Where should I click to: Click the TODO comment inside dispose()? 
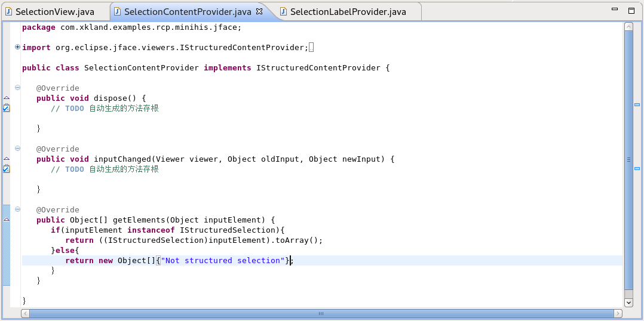click(105, 108)
